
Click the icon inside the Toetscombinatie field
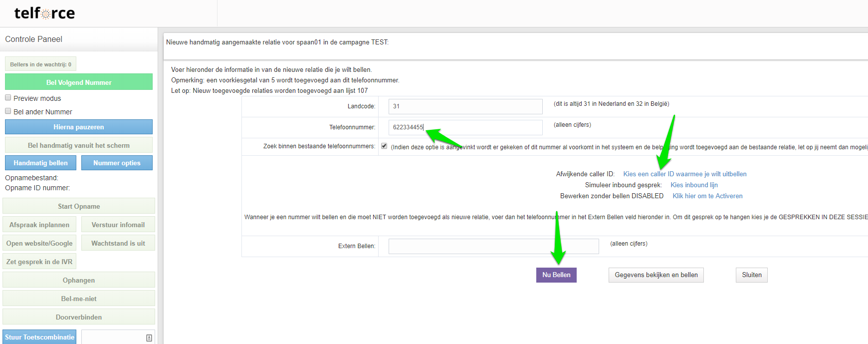149,338
